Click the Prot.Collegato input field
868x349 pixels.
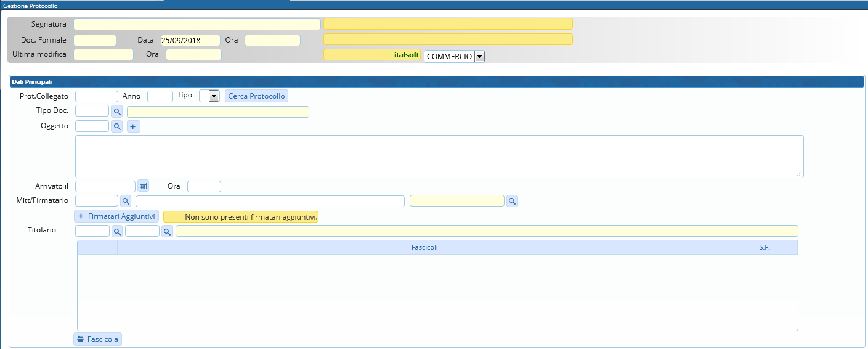97,96
